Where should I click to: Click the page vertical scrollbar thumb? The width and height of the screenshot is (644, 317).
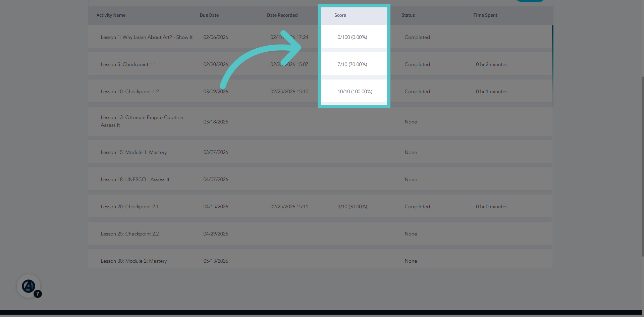(642, 166)
